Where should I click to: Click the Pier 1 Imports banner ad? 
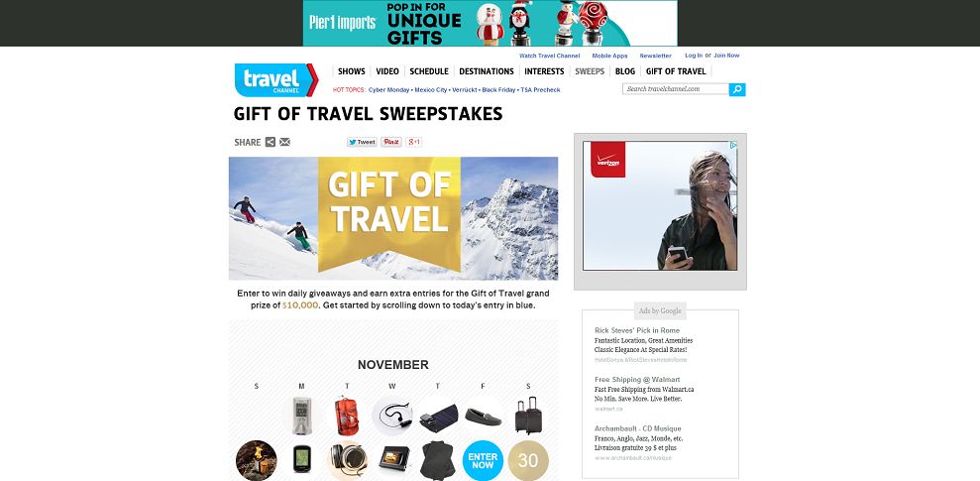coord(490,23)
